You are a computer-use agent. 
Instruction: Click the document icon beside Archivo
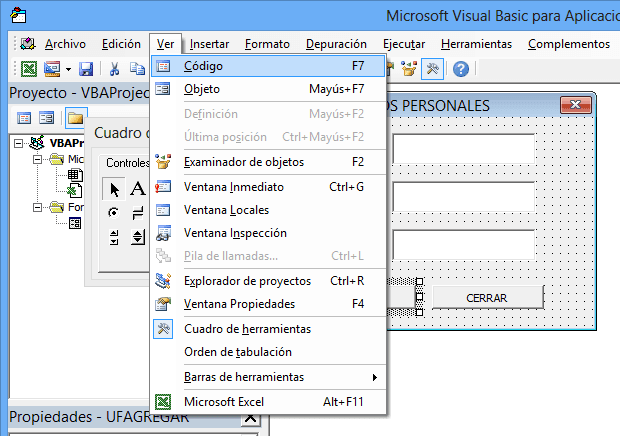[28, 43]
